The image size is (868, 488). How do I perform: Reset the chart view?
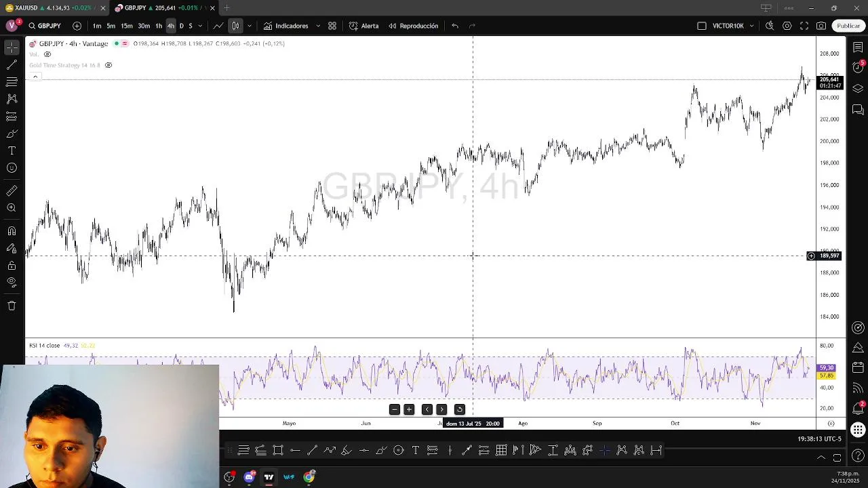tap(459, 409)
